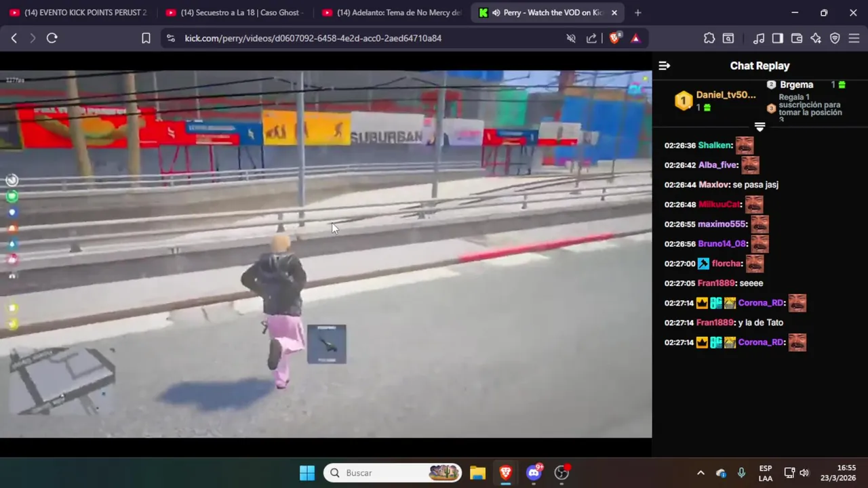This screenshot has height=488, width=868.
Task: Jump to chat timestamp 02:26:36
Action: pos(679,145)
